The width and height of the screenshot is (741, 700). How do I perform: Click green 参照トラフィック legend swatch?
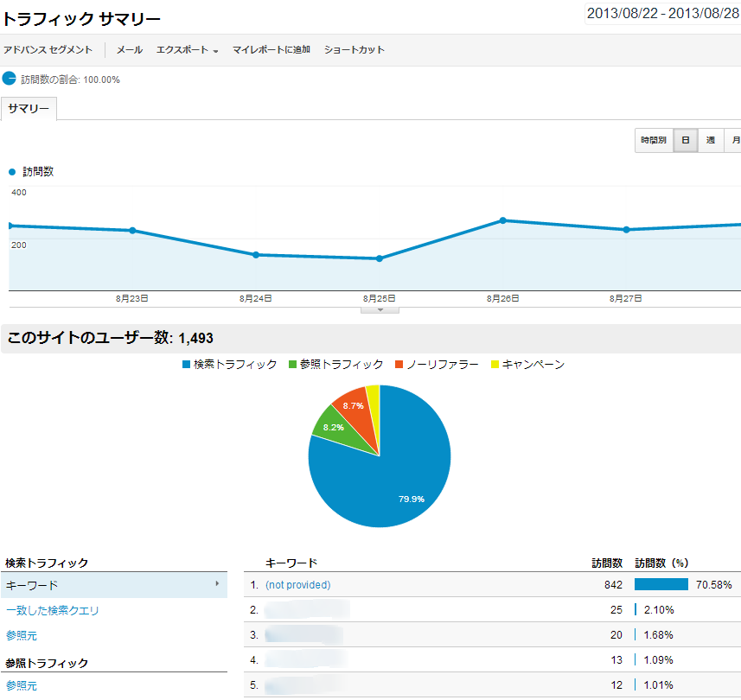[292, 365]
